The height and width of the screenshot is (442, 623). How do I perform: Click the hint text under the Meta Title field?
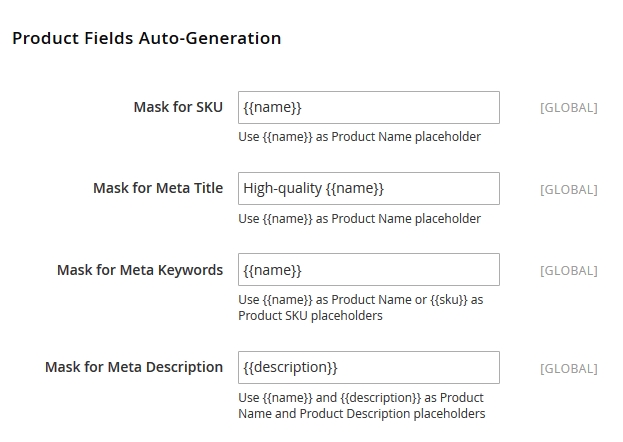[x=359, y=218]
